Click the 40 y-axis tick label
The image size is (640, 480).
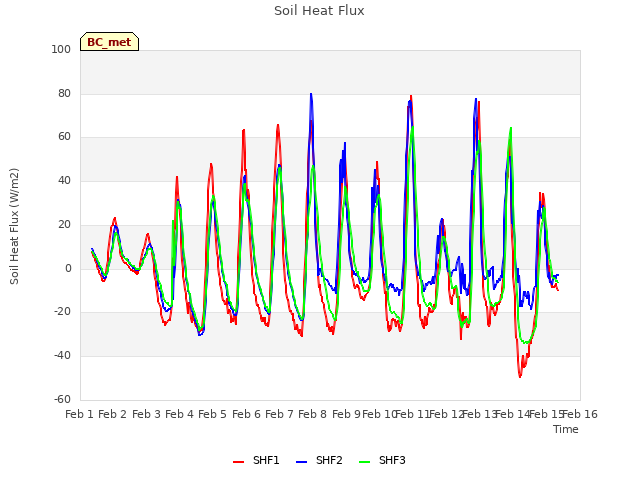pos(64,180)
